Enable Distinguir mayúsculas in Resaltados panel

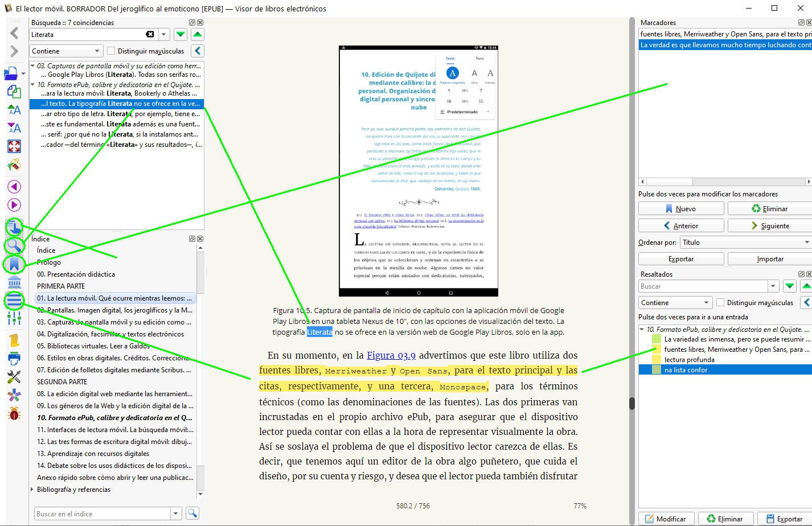720,302
